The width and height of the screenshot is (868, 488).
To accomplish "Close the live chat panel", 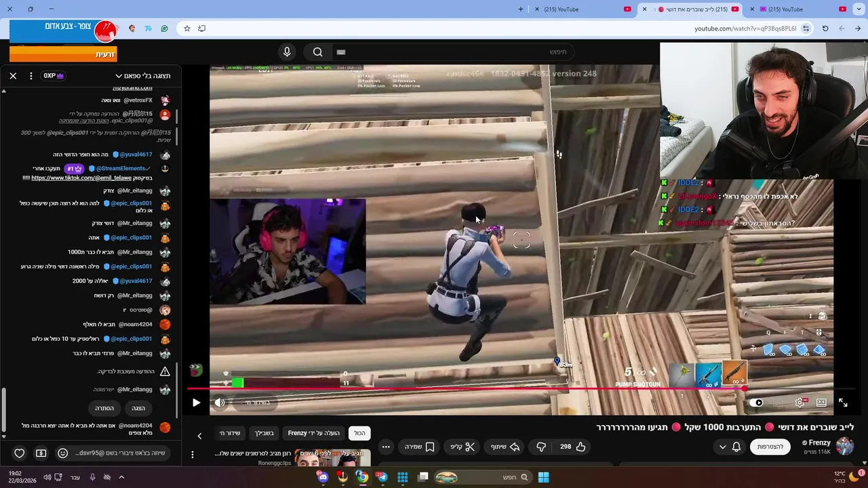I will [x=13, y=76].
